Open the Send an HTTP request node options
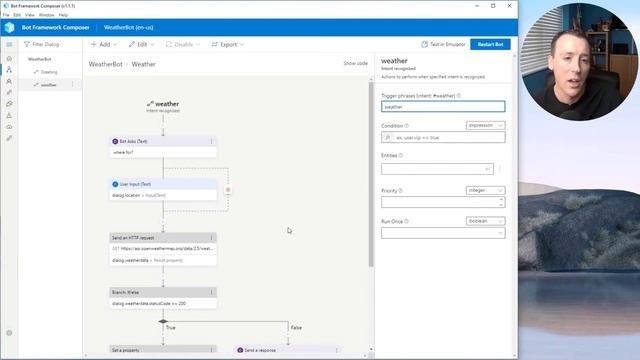The width and height of the screenshot is (640, 360). pyautogui.click(x=211, y=238)
